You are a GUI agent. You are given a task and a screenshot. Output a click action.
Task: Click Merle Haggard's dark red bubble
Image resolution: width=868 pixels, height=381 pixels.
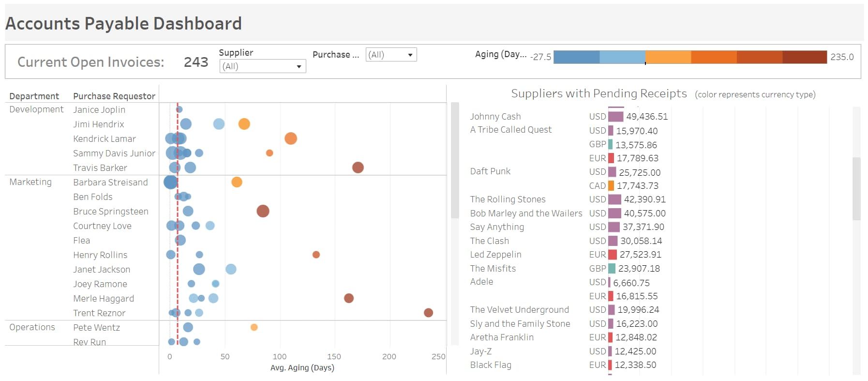tap(349, 298)
